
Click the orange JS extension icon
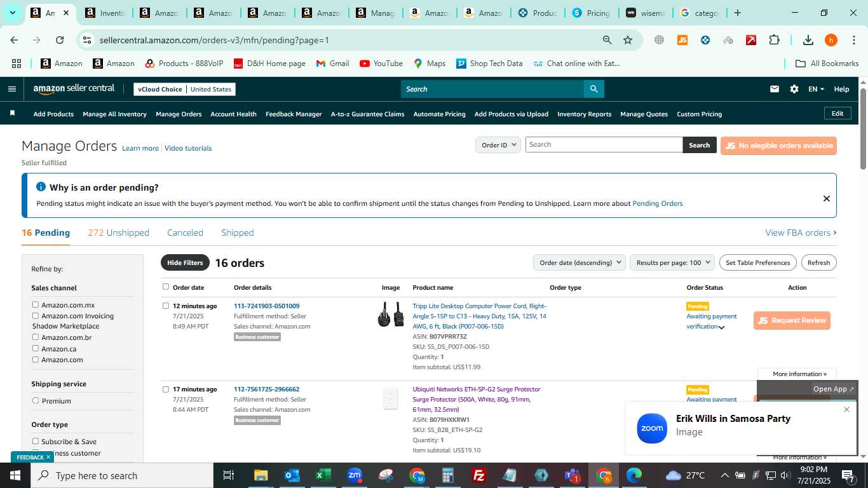point(682,40)
